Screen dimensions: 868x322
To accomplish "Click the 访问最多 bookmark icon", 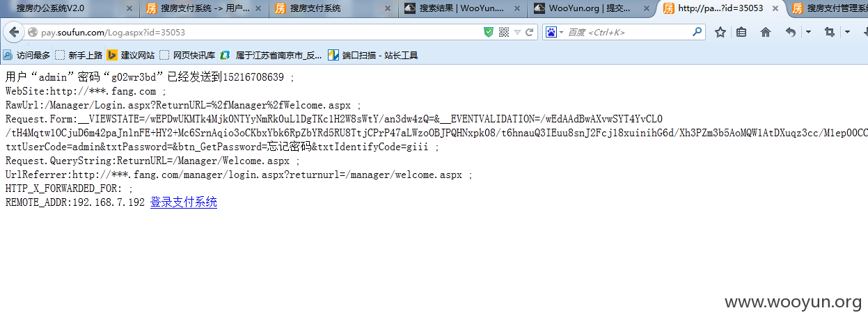I will [8, 55].
